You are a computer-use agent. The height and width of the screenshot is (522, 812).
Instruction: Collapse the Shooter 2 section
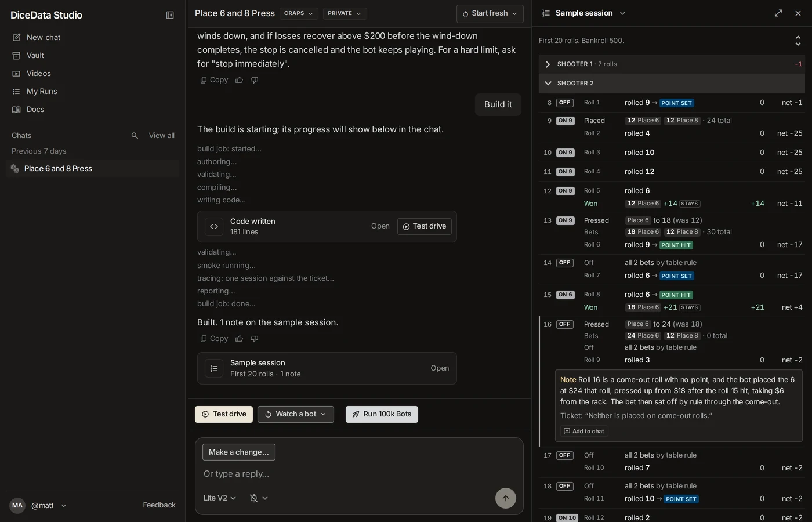(x=672, y=83)
